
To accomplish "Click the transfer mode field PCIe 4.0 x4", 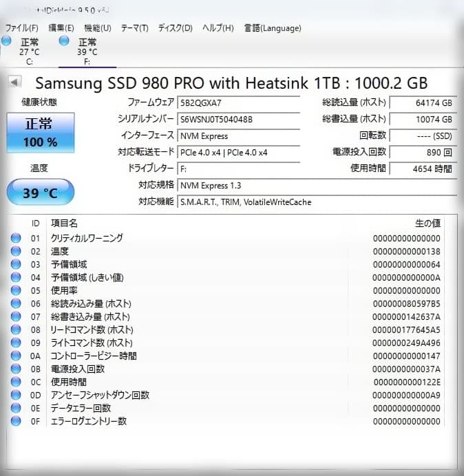I will coord(238,153).
